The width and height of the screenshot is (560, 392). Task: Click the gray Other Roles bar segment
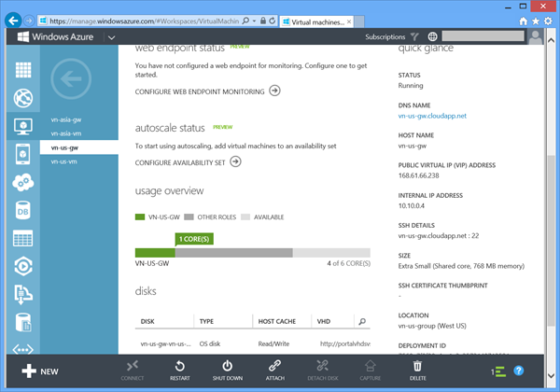point(234,253)
